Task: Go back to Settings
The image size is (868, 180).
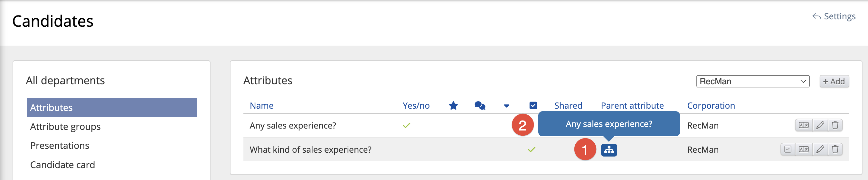Action: coord(834,16)
